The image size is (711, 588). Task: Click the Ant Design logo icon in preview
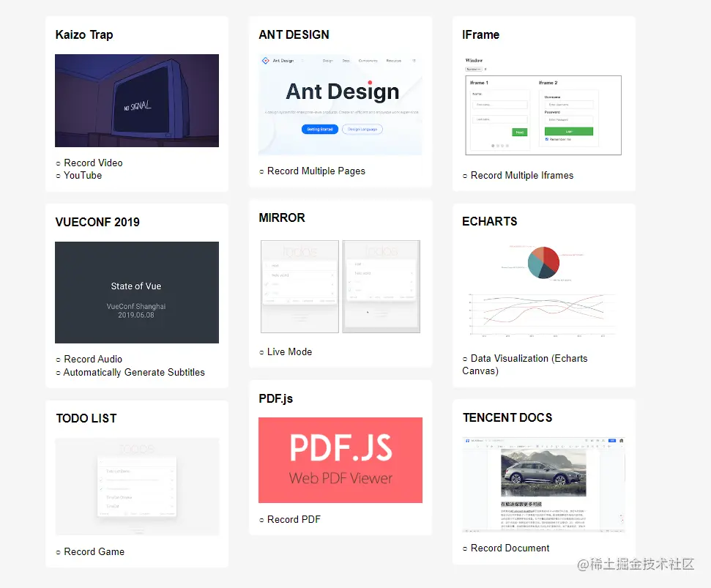point(265,60)
